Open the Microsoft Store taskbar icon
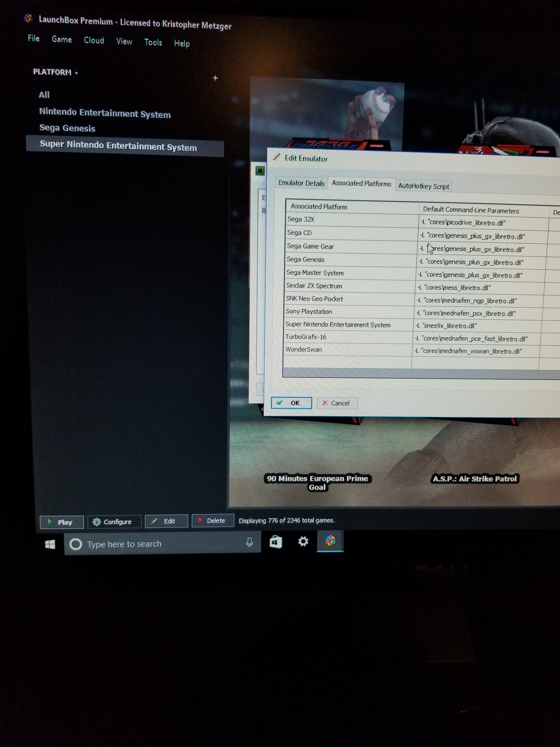 (x=276, y=542)
